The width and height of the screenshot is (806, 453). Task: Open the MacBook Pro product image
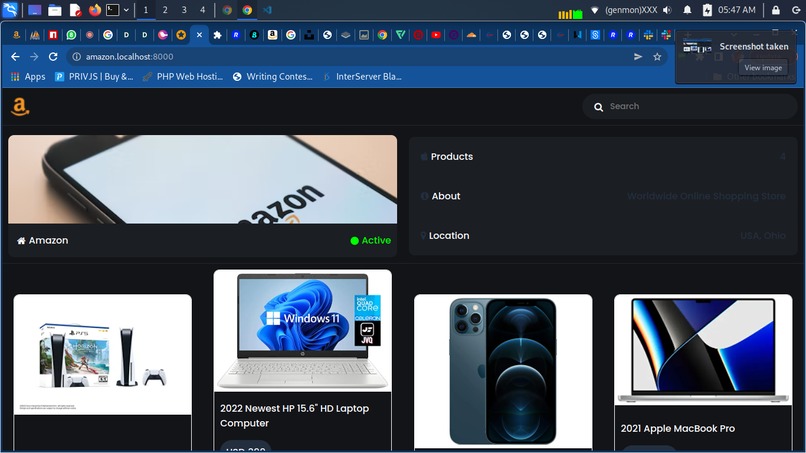point(703,350)
